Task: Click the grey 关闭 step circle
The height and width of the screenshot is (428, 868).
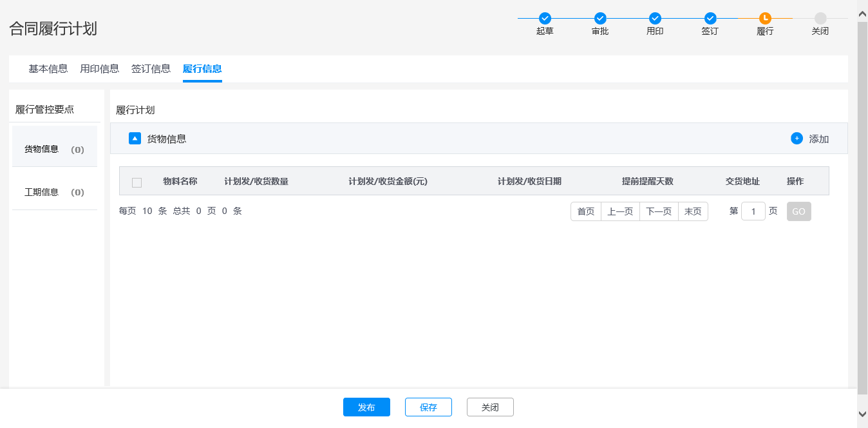Action: [820, 18]
